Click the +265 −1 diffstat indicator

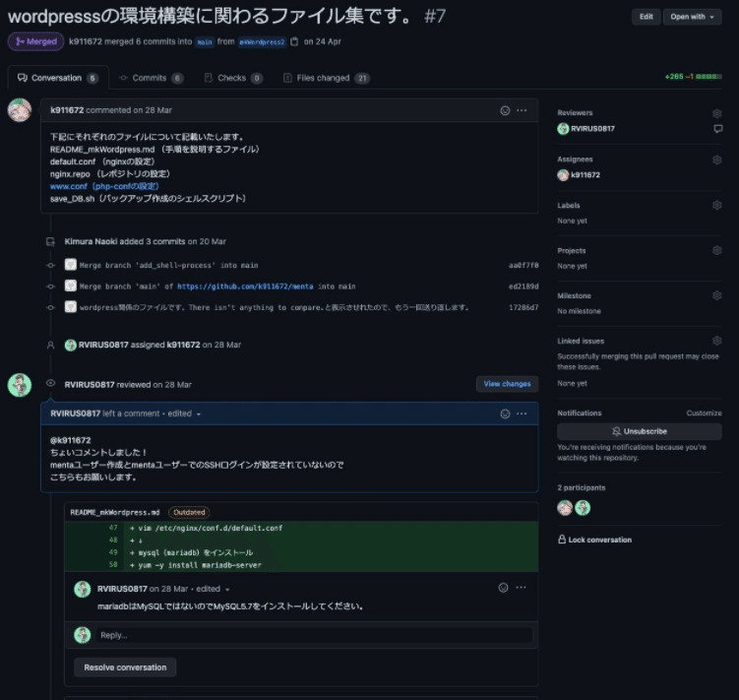[x=693, y=77]
